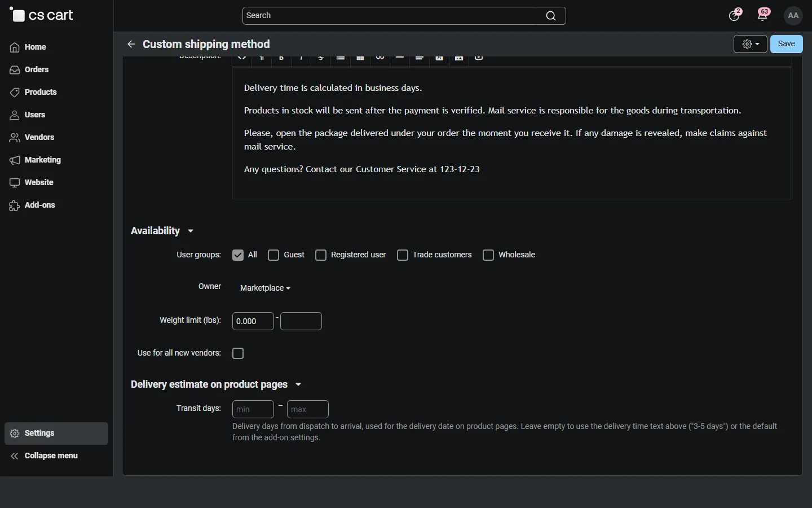Screen dimensions: 812x508
Task: Click the Marketing megaphone icon in the sidebar
Action: pos(15,160)
